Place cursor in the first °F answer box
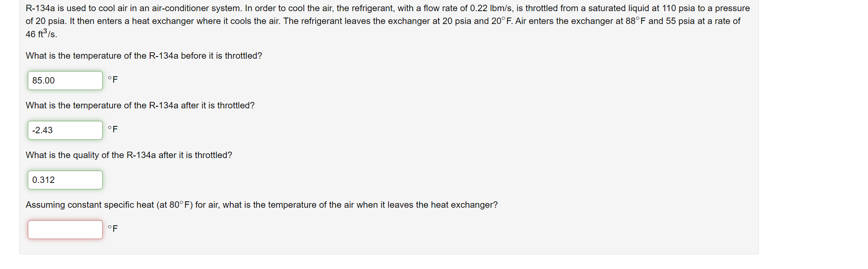 click(64, 81)
